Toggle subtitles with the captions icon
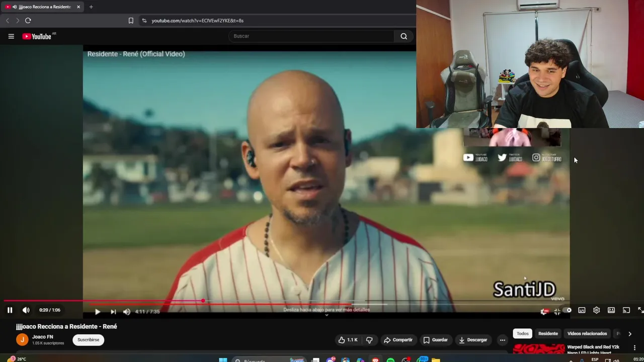 click(x=582, y=310)
